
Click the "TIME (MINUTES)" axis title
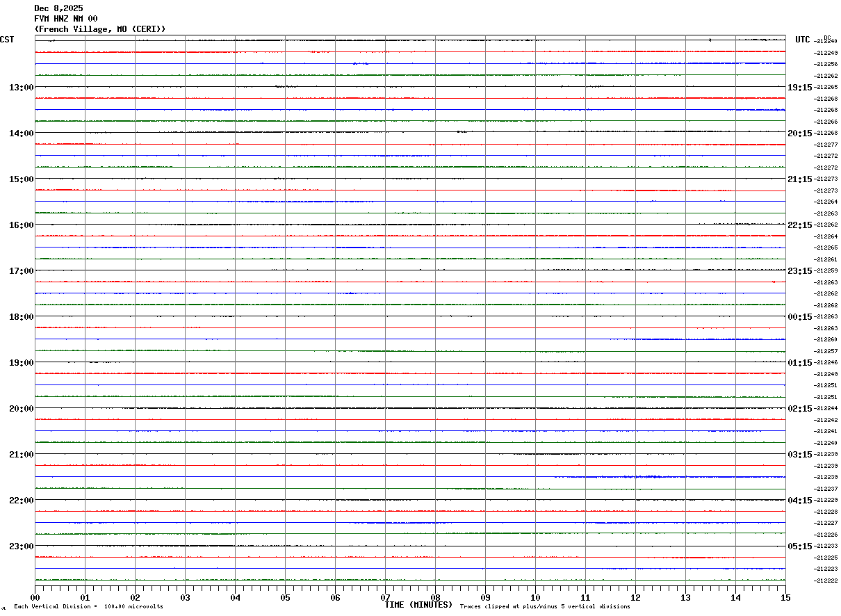418,605
